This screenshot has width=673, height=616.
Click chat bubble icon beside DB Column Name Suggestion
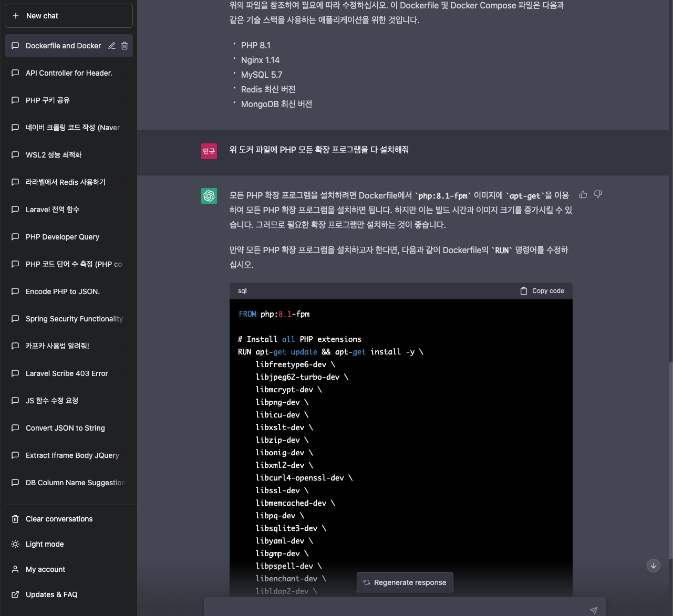coord(15,483)
